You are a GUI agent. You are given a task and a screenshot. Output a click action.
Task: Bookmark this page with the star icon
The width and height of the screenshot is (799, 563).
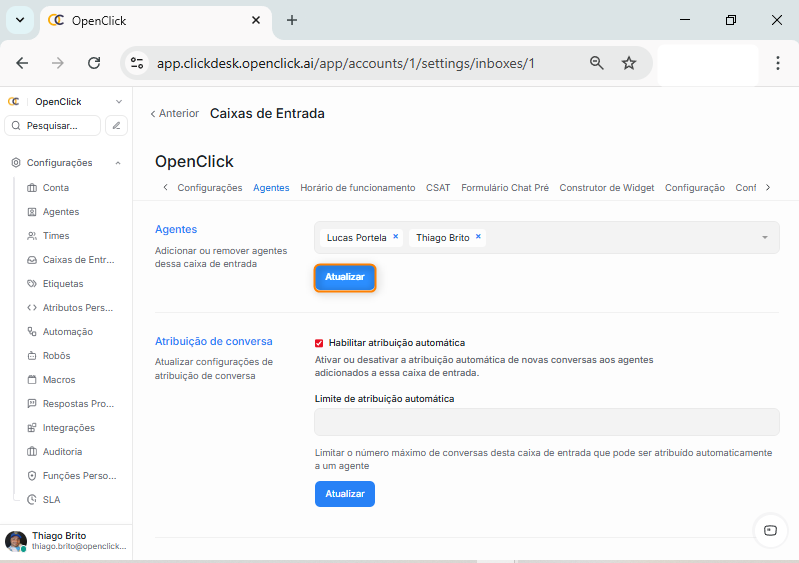[629, 63]
